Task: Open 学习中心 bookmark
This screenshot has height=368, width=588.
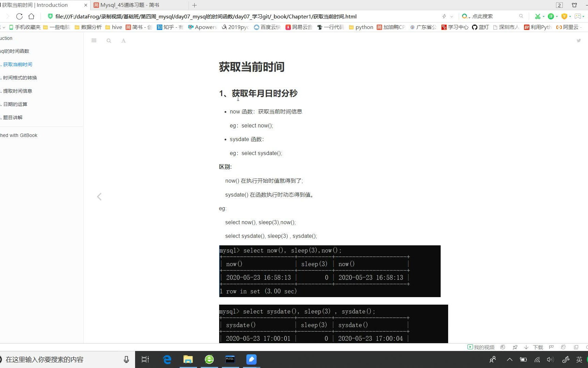Action: [x=455, y=27]
